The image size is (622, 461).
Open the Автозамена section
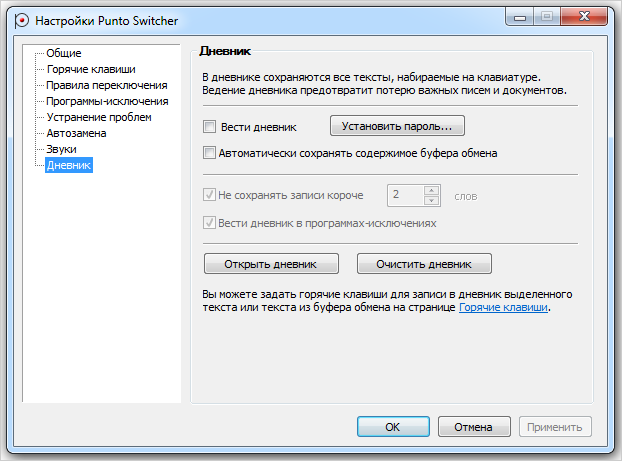pos(76,133)
